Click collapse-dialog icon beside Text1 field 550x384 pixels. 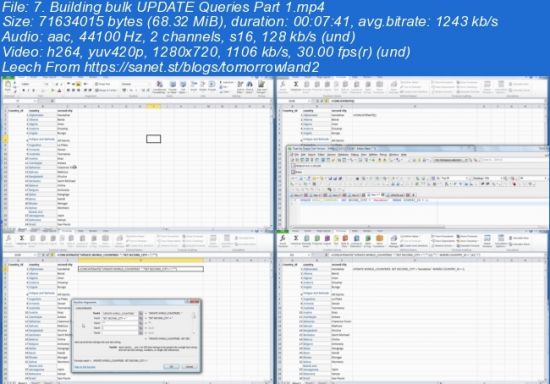[141, 313]
